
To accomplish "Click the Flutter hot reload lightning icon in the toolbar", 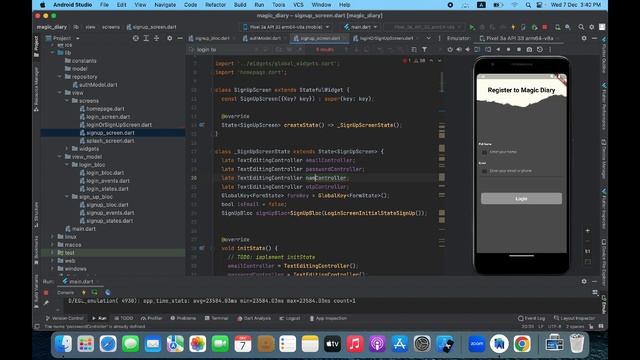I will [x=513, y=27].
